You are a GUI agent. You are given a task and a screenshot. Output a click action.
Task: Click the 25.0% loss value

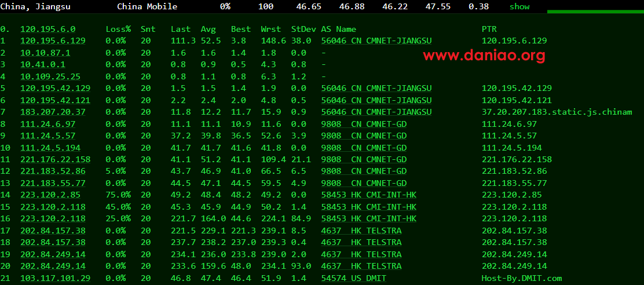pyautogui.click(x=118, y=219)
